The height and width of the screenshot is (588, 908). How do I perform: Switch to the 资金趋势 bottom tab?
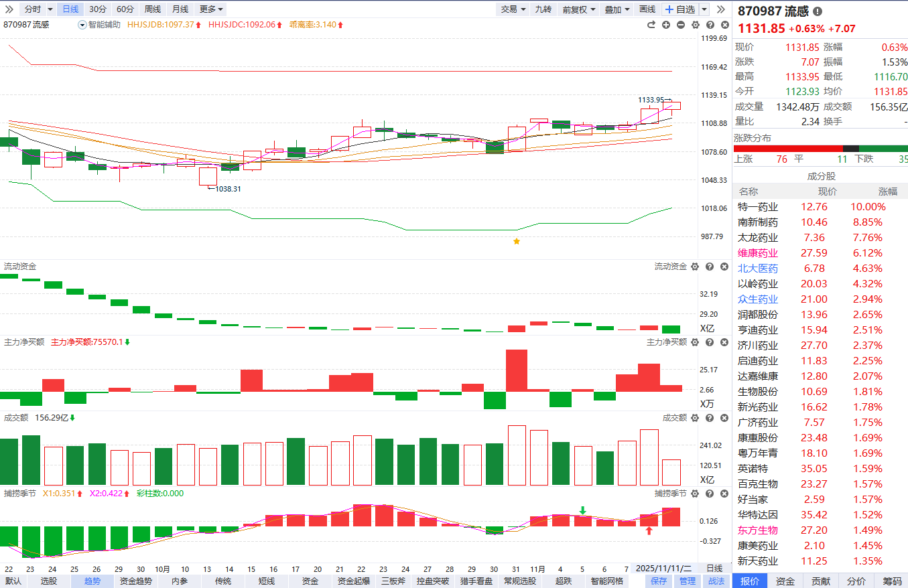pos(137,581)
